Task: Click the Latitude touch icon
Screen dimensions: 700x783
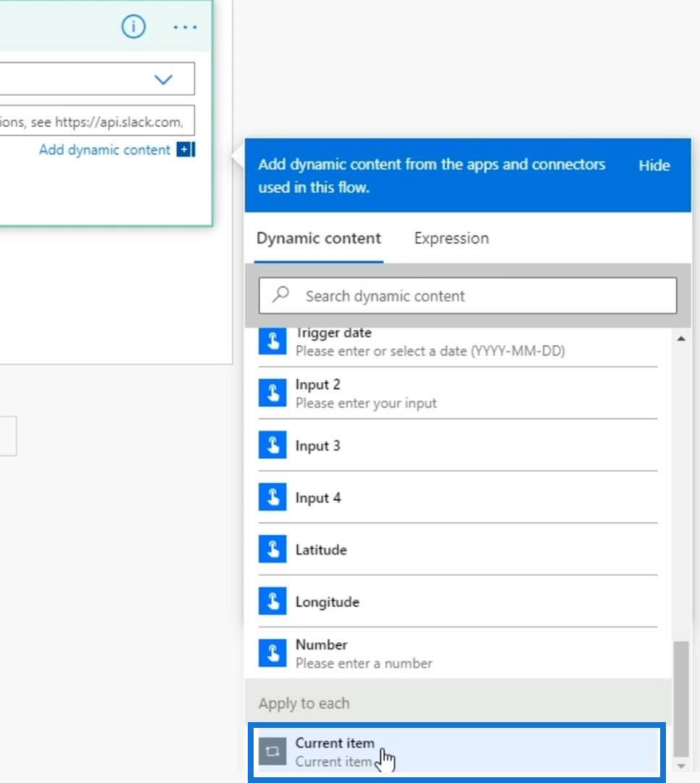Action: (x=272, y=549)
